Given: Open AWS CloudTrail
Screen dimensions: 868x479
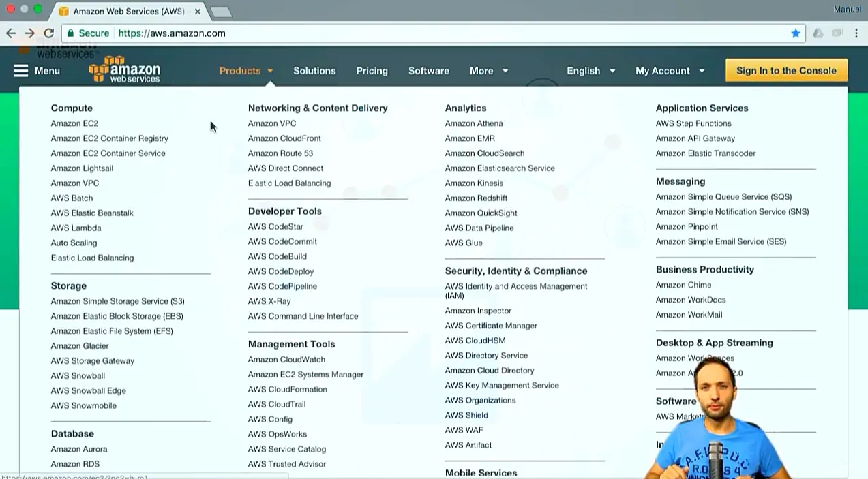Looking at the screenshot, I should (277, 405).
